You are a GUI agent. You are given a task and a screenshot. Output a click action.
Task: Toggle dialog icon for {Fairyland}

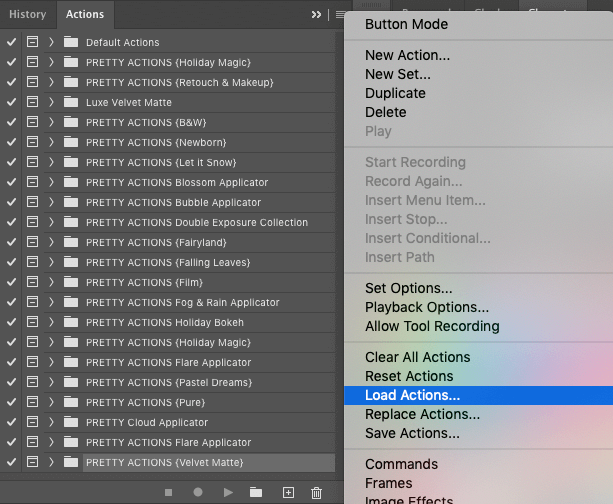tap(32, 242)
